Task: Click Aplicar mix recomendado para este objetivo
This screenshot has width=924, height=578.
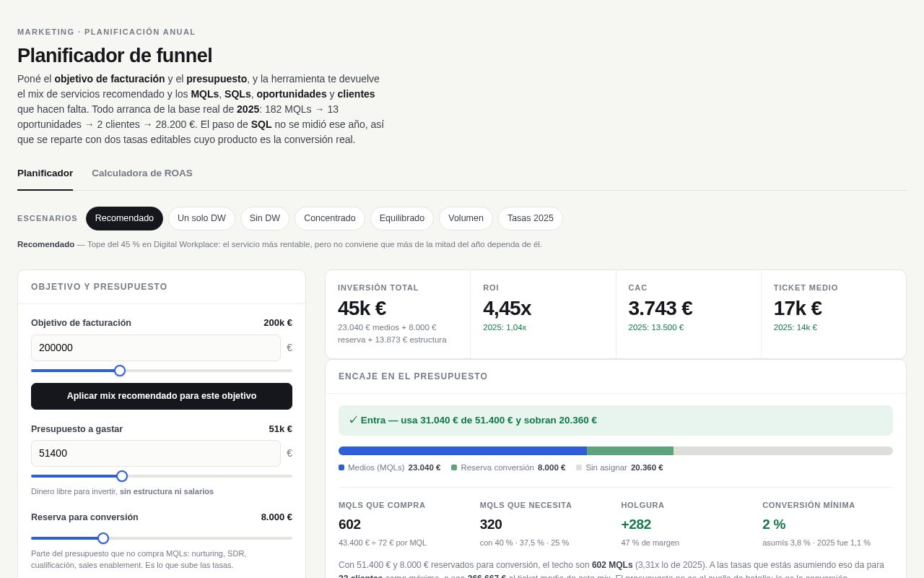Action: pyautogui.click(x=162, y=396)
